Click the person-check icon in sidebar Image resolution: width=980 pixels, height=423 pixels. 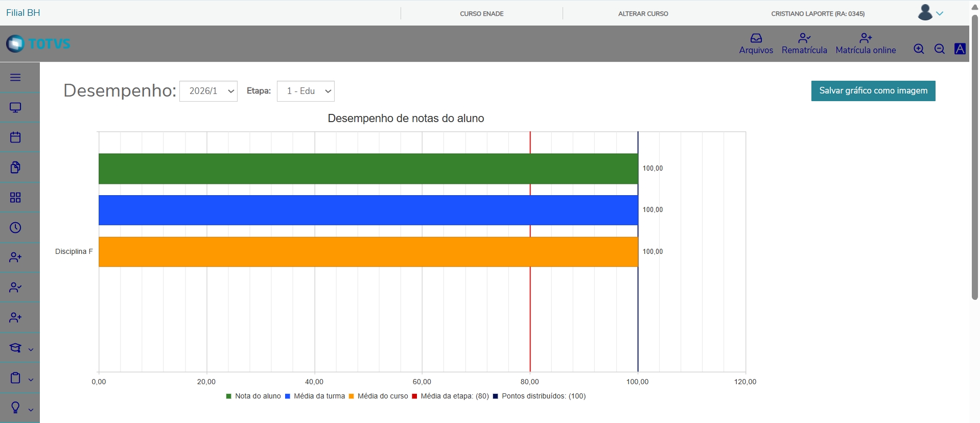(15, 287)
